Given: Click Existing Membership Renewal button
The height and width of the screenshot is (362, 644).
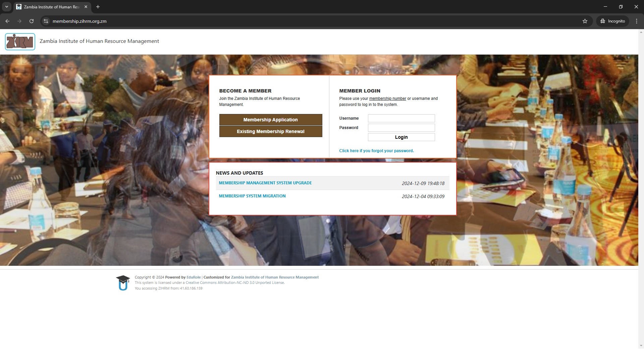Looking at the screenshot, I should click(270, 131).
